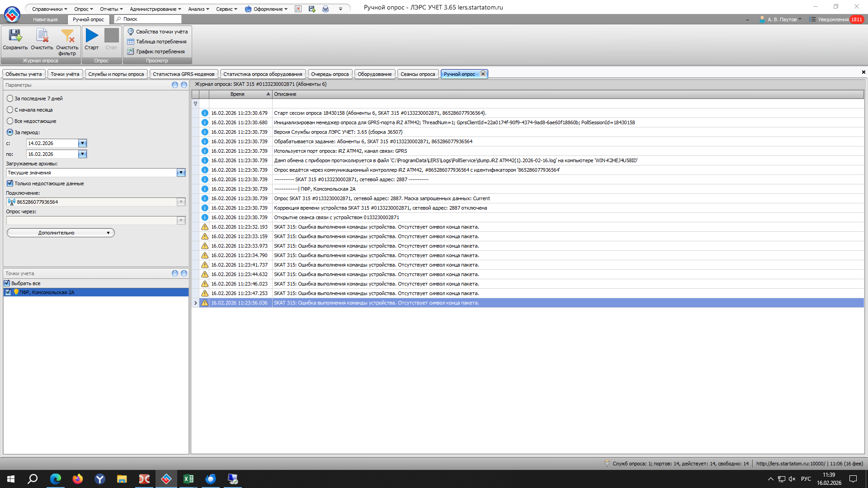Open Excel from the Windows taskbar
The height and width of the screenshot is (488, 868).
[188, 479]
